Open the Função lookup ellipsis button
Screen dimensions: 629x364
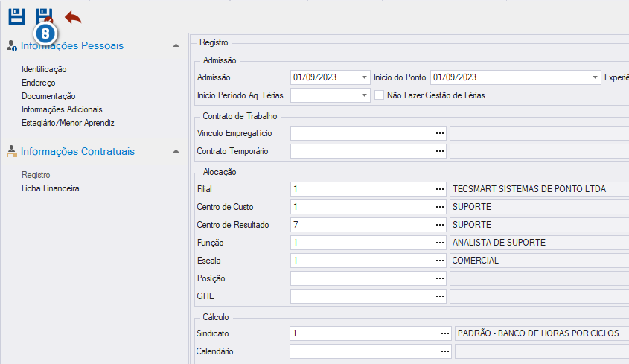[440, 243]
